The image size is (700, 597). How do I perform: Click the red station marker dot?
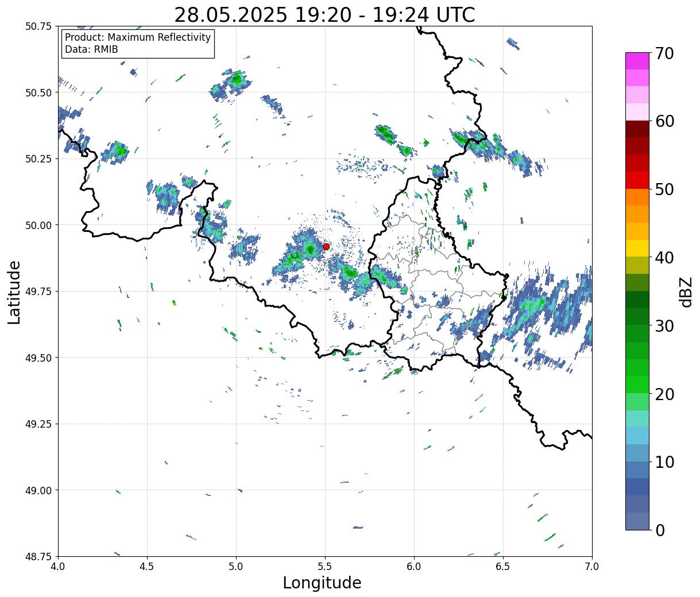tap(326, 246)
